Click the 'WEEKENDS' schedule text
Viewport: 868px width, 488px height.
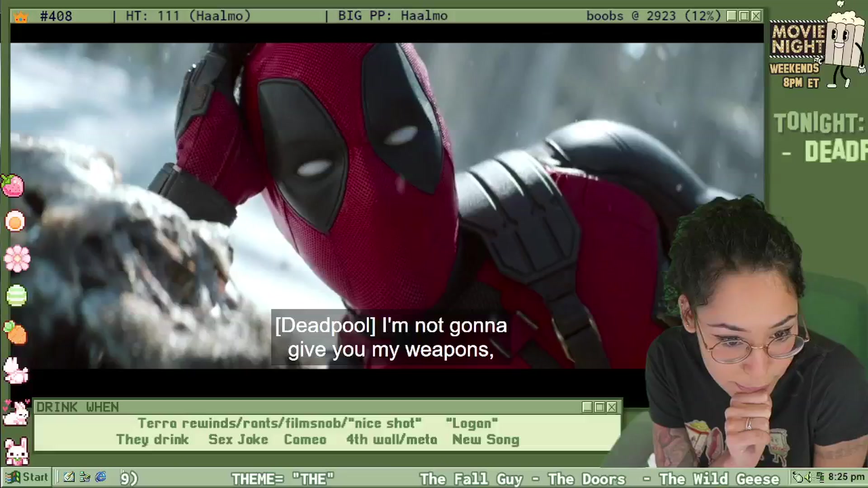pos(794,69)
